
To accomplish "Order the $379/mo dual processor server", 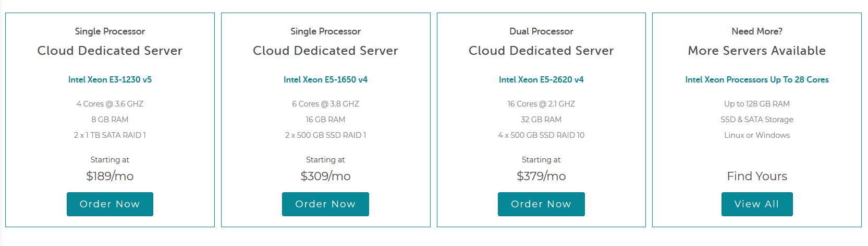I will click(x=541, y=204).
